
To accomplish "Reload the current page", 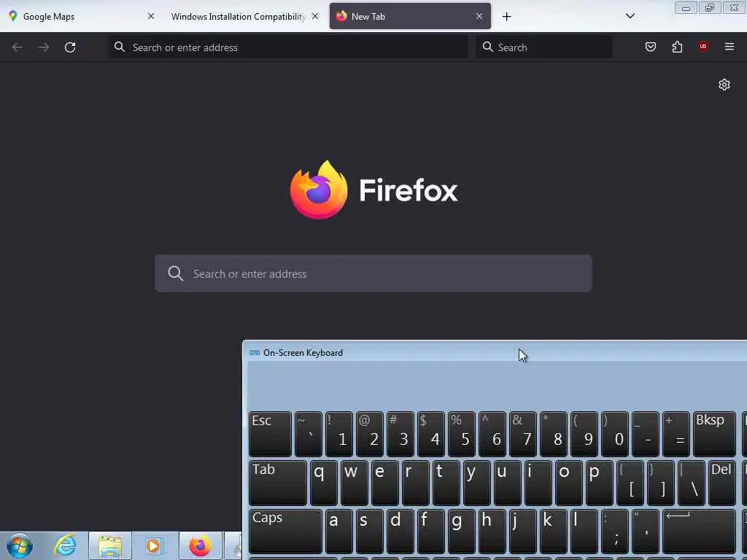I will pyautogui.click(x=70, y=47).
